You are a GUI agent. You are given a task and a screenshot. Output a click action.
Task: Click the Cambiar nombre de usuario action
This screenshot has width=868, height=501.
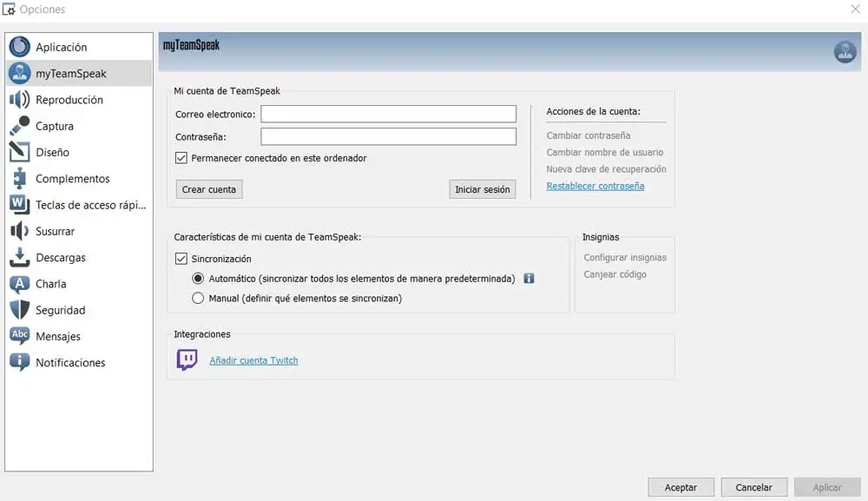604,152
